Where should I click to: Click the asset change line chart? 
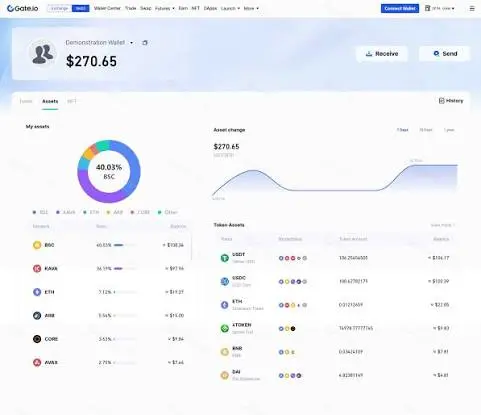point(335,180)
